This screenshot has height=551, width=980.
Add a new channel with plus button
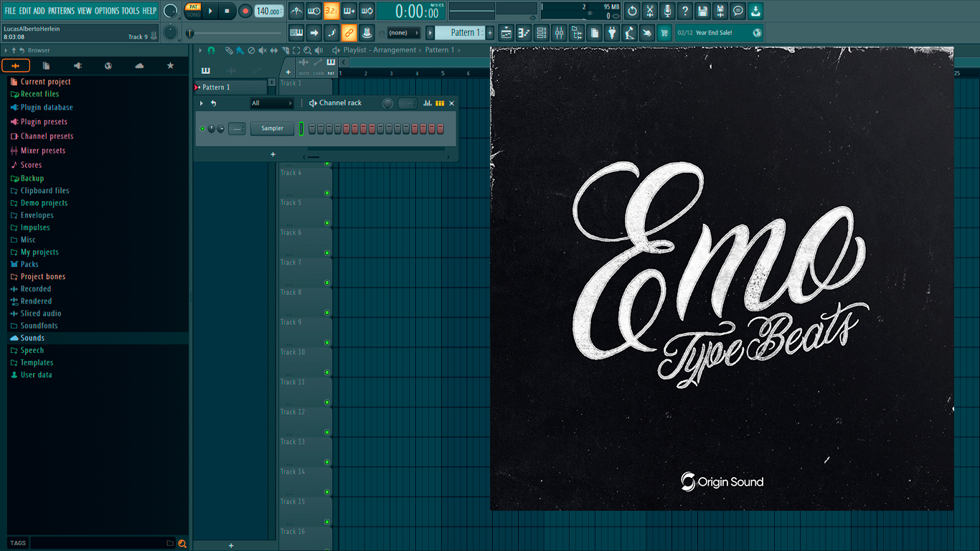(x=273, y=154)
